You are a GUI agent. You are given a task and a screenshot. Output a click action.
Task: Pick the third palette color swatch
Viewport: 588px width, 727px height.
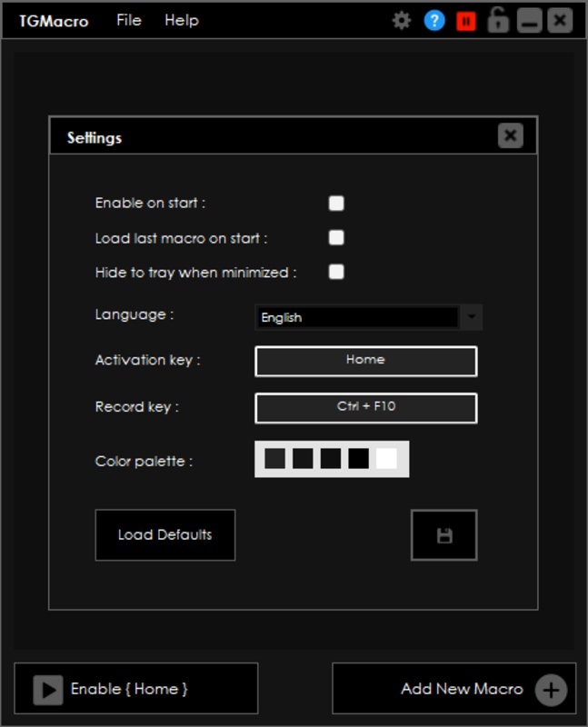click(x=331, y=459)
